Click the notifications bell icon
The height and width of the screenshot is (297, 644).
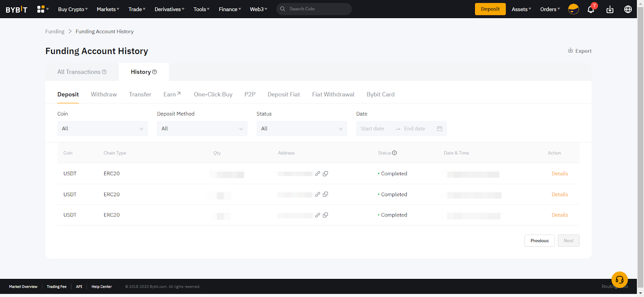590,9
